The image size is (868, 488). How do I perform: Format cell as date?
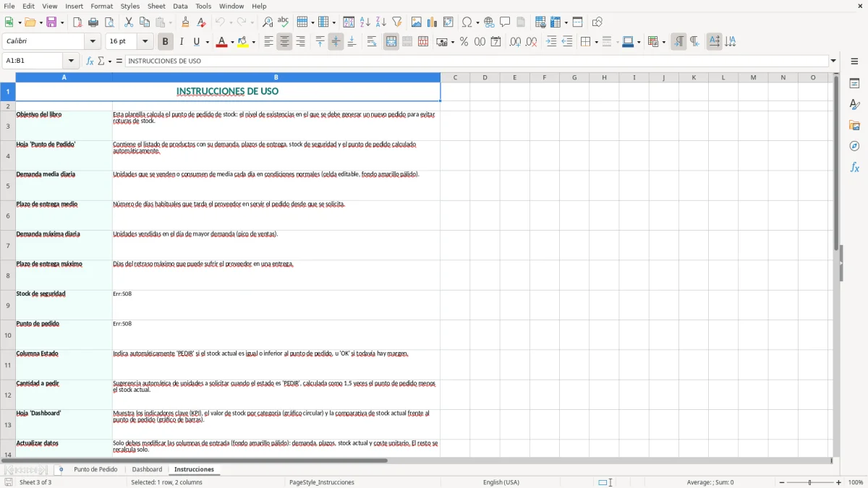495,42
